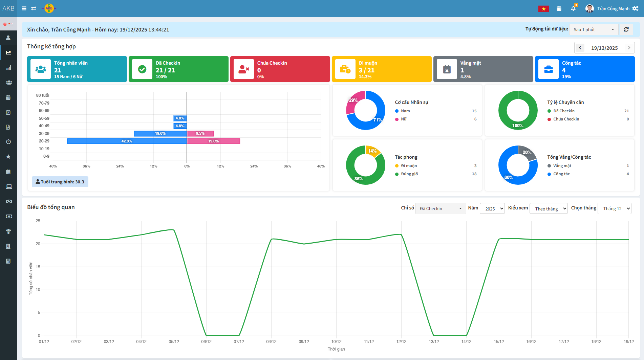Open the Chọn tháng Tháng 12 selector
The image size is (644, 360).
click(614, 208)
